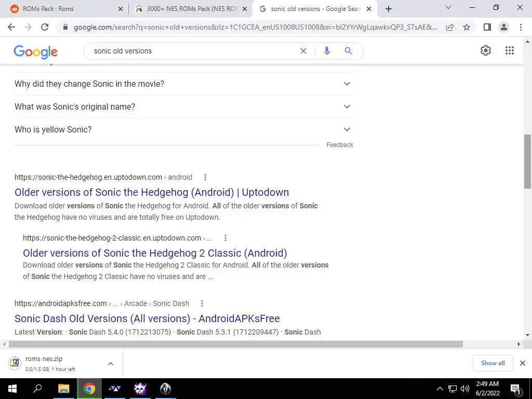Go to Google home via logo
532x399 pixels.
[36, 51]
